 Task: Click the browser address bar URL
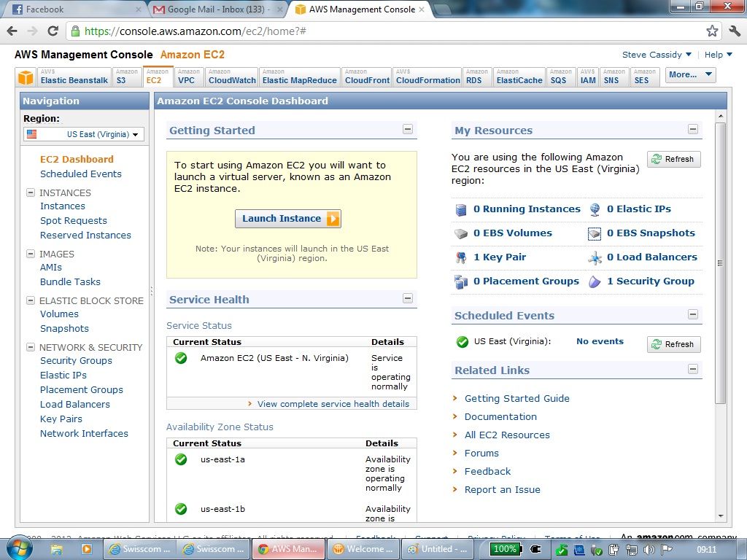pyautogui.click(x=196, y=31)
